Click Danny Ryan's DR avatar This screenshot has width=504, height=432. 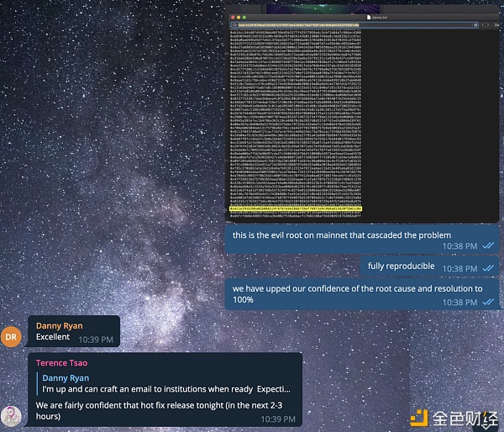pyautogui.click(x=11, y=337)
